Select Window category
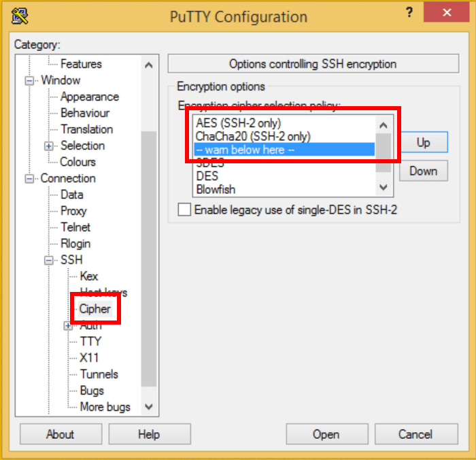476x460 pixels. point(61,80)
